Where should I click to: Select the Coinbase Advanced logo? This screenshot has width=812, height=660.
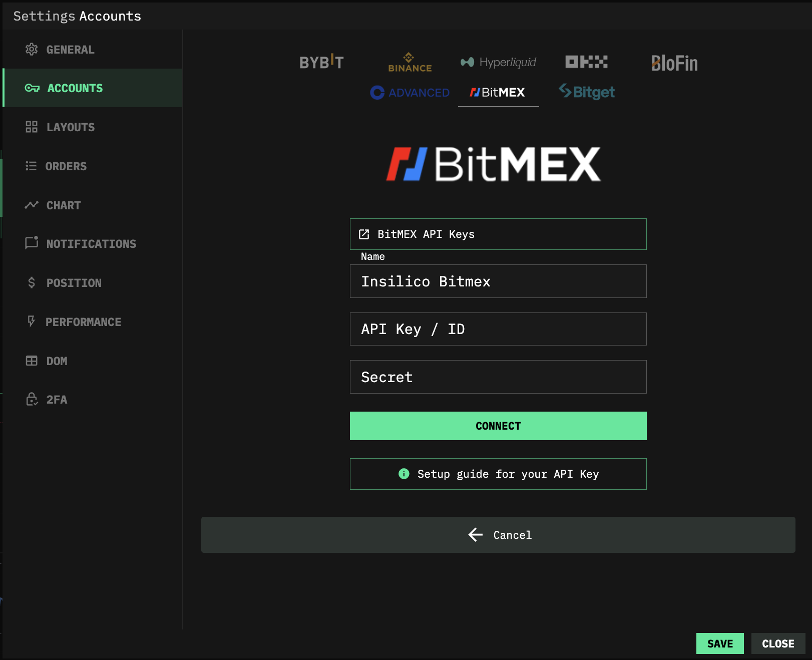point(410,93)
